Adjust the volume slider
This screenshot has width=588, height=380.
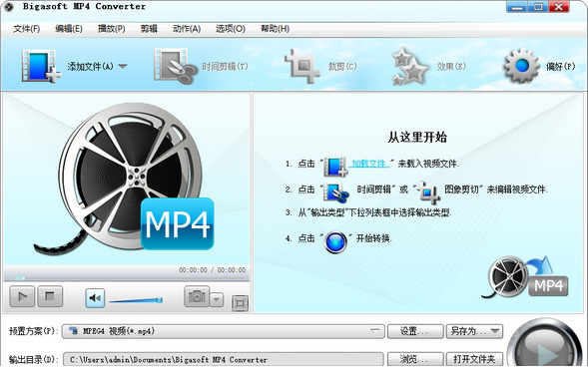pos(136,300)
